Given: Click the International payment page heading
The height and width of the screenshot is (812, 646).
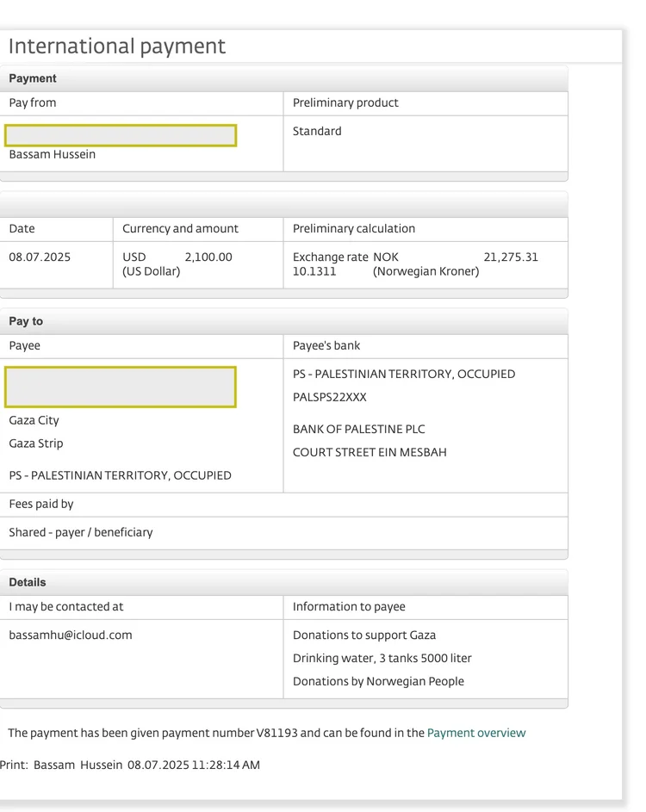Looking at the screenshot, I should pyautogui.click(x=117, y=46).
